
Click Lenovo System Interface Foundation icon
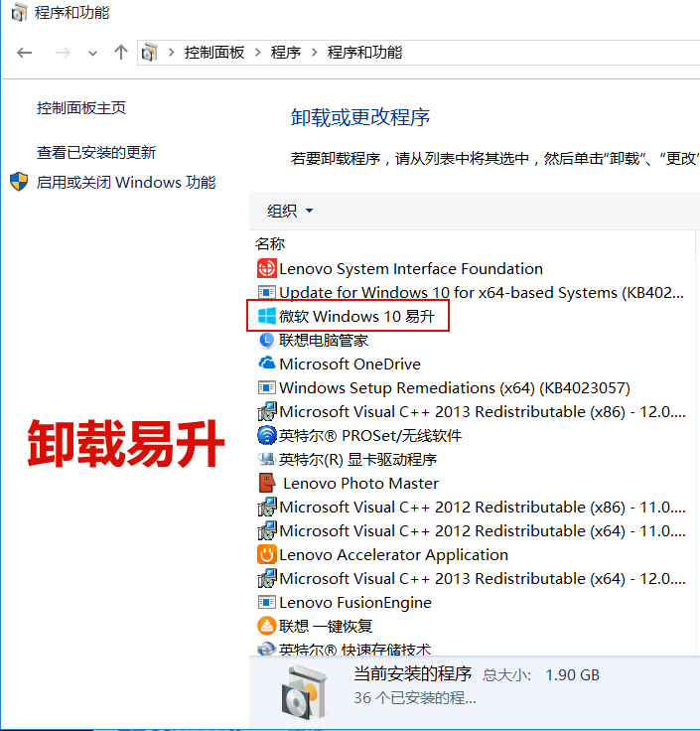coord(266,268)
